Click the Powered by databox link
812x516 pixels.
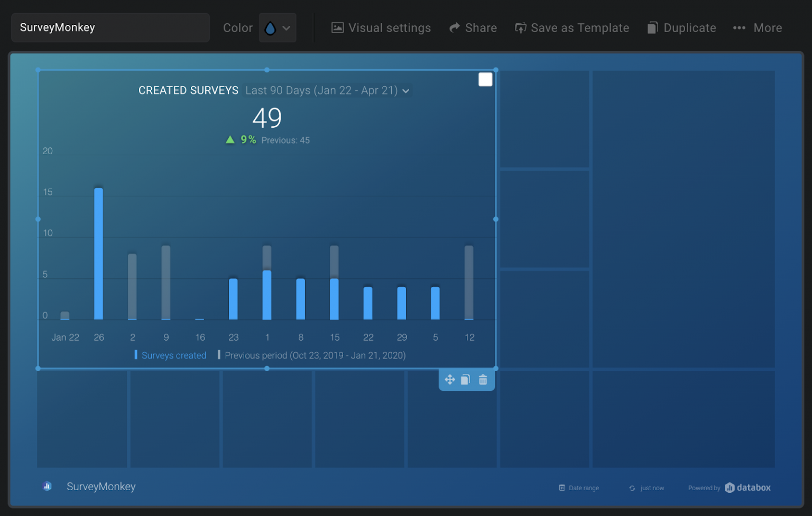730,487
